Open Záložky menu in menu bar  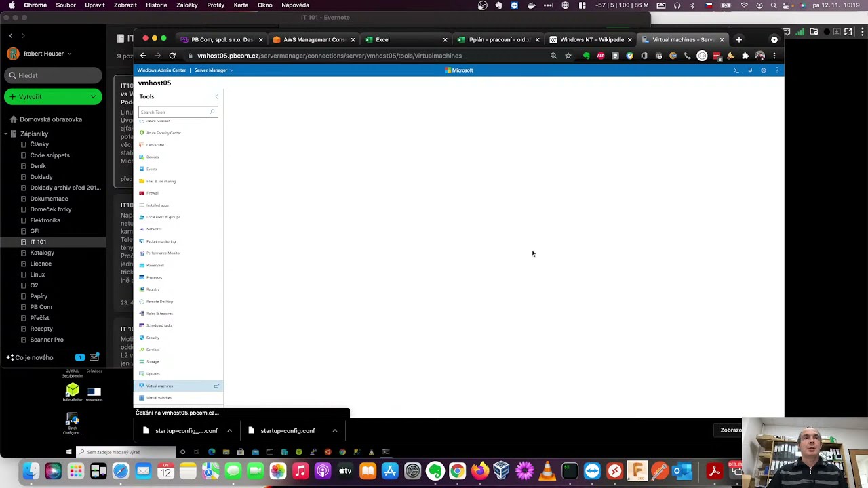coord(187,5)
